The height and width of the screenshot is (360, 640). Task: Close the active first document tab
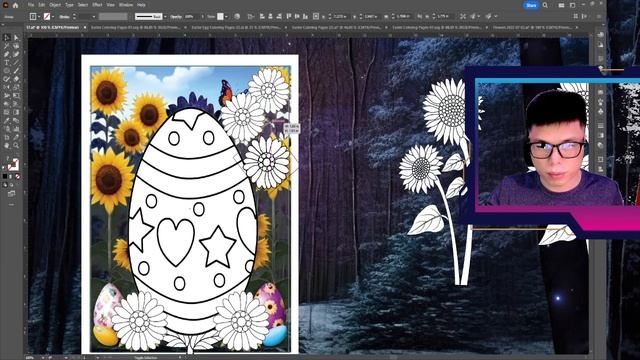(84, 27)
